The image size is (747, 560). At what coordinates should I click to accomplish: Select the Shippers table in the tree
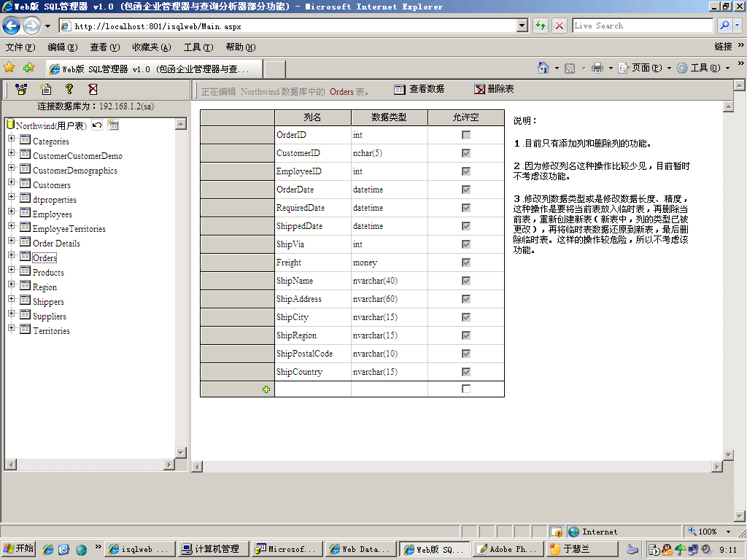point(48,302)
